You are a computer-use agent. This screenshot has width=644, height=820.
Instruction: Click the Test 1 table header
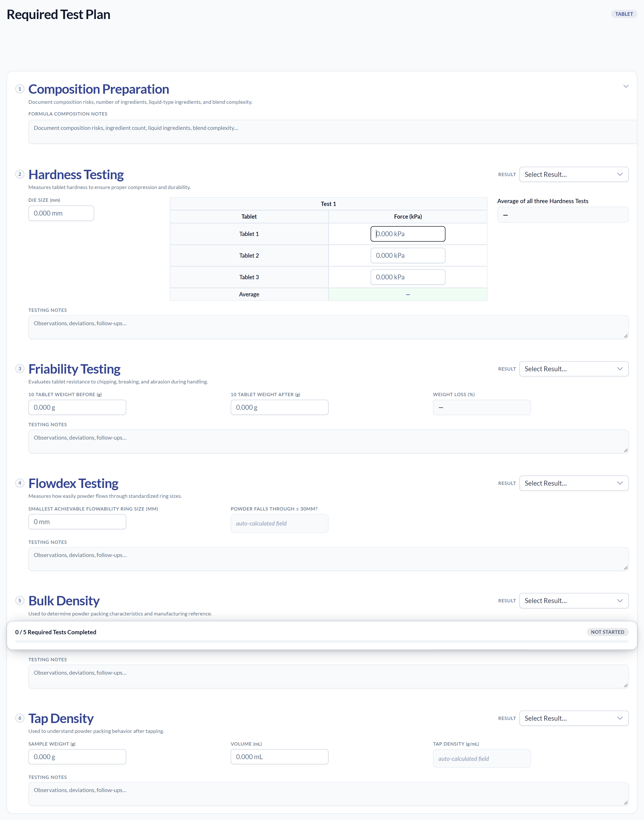pyautogui.click(x=328, y=204)
